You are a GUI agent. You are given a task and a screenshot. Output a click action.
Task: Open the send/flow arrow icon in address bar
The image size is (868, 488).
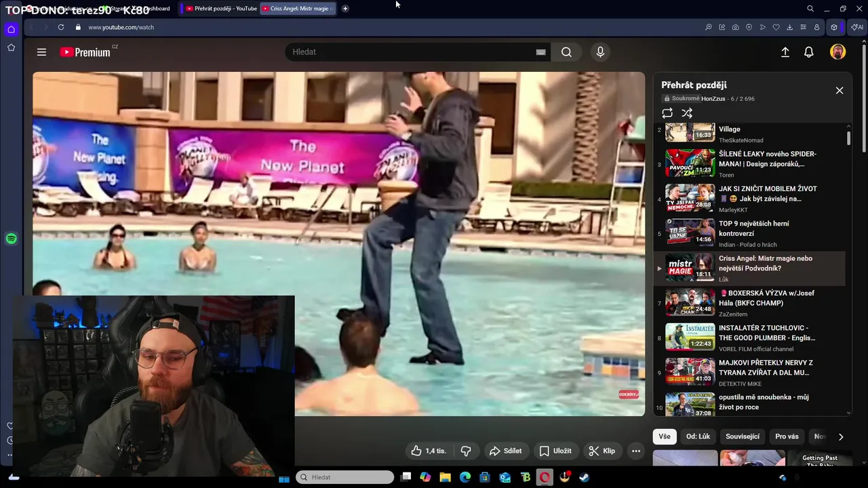[763, 27]
